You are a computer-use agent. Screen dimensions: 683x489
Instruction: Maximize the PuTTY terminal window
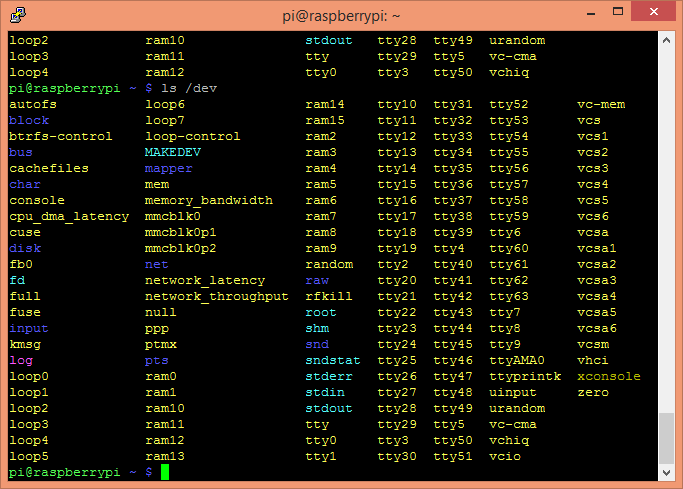[x=618, y=12]
